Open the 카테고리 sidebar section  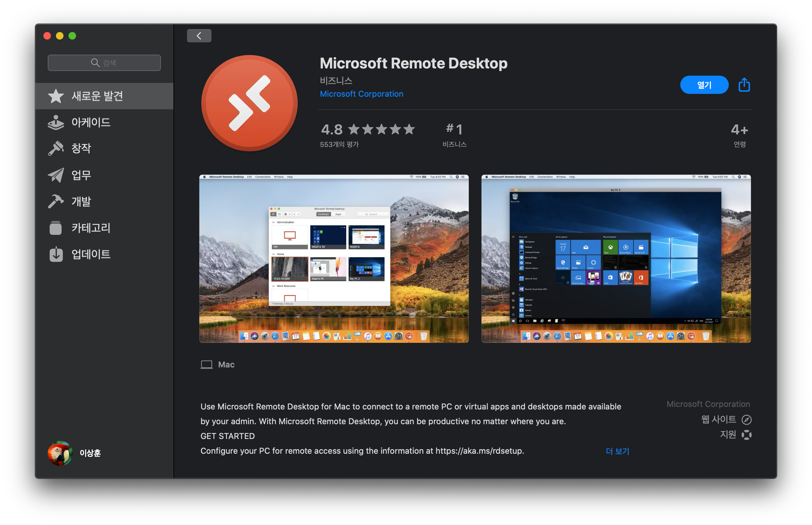[91, 228]
